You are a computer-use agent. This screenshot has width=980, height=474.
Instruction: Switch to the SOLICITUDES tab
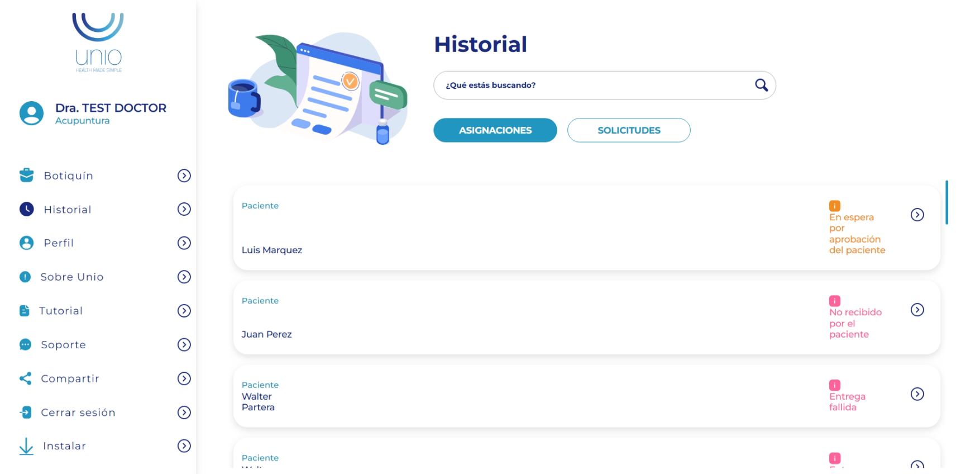point(628,130)
